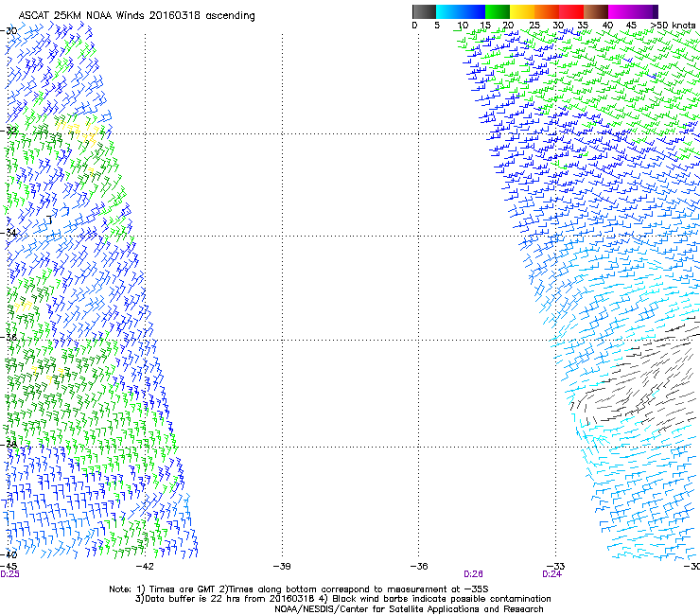
Task: Select the red 30–35 knots legend segment
Action: coord(571,11)
